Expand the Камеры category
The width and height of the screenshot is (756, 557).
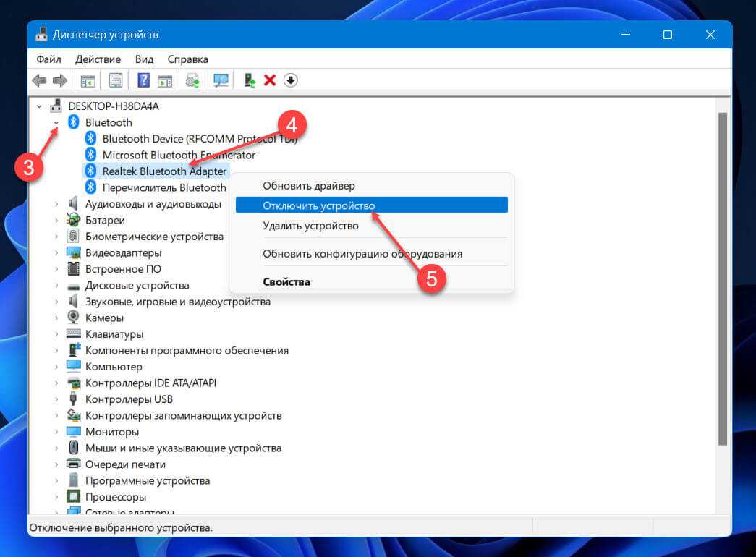[56, 318]
